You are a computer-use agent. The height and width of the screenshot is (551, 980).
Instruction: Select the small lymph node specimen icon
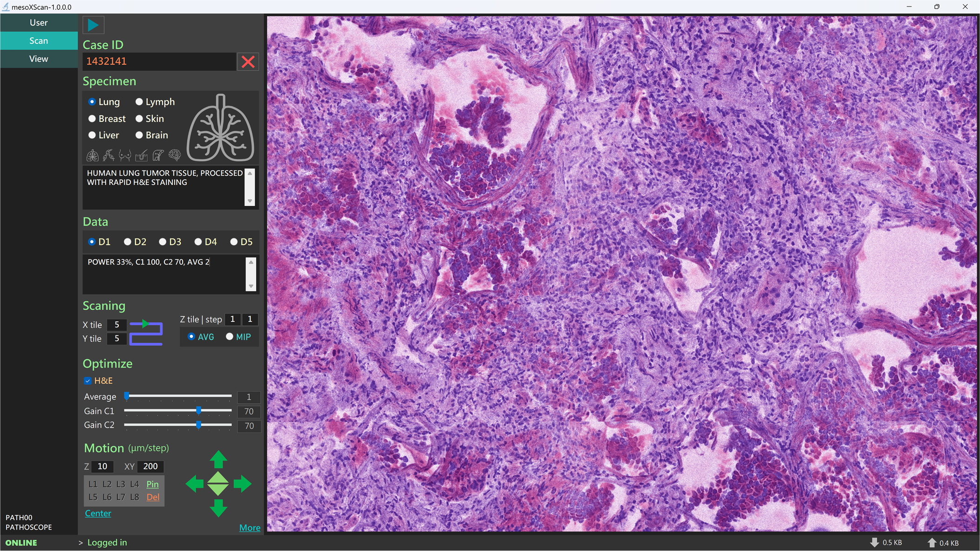pyautogui.click(x=109, y=156)
